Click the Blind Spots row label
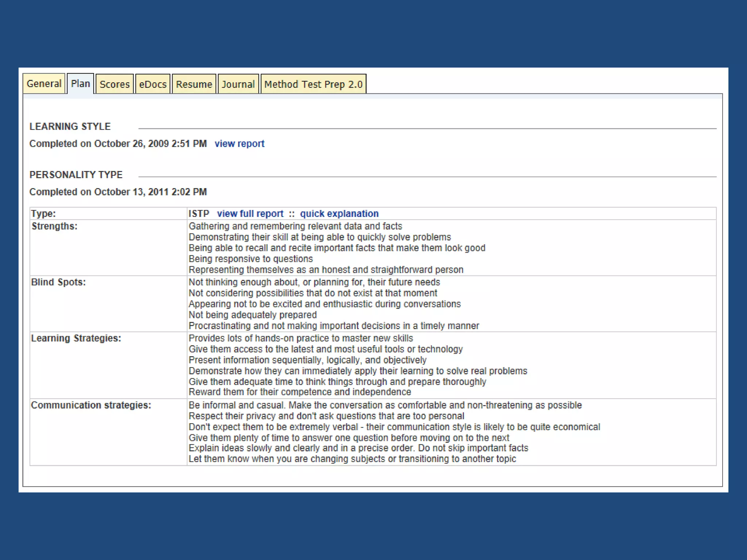The height and width of the screenshot is (560, 747). click(58, 282)
